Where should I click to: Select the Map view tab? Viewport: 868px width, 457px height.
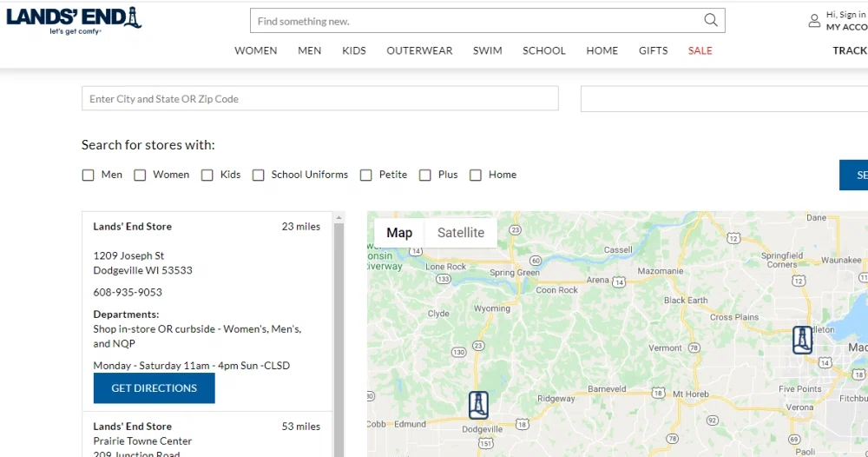tap(399, 233)
